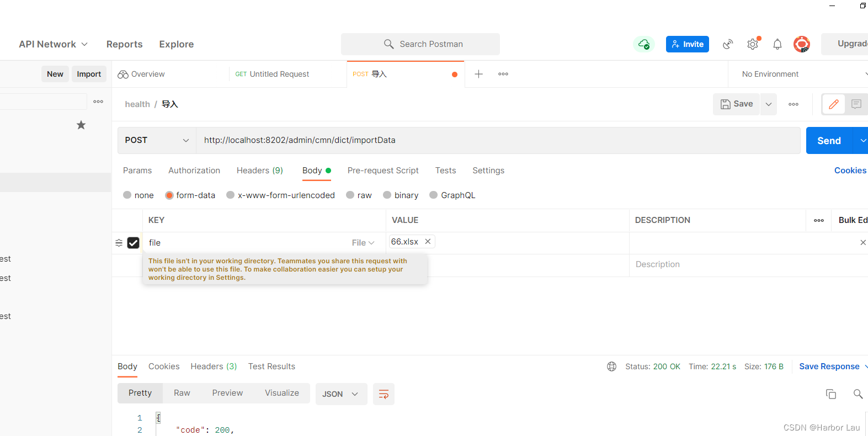
Task: Select the raw body type
Action: coord(350,195)
